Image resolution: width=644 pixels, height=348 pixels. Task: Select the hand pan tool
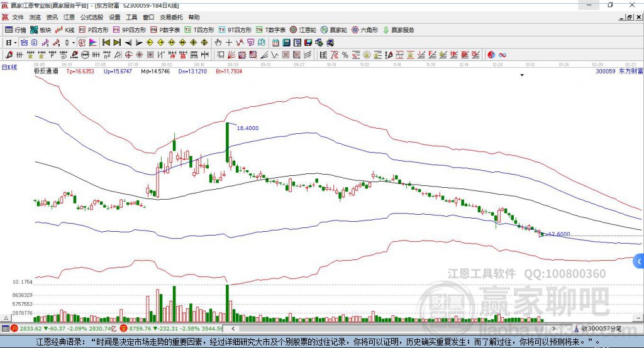click(218, 43)
